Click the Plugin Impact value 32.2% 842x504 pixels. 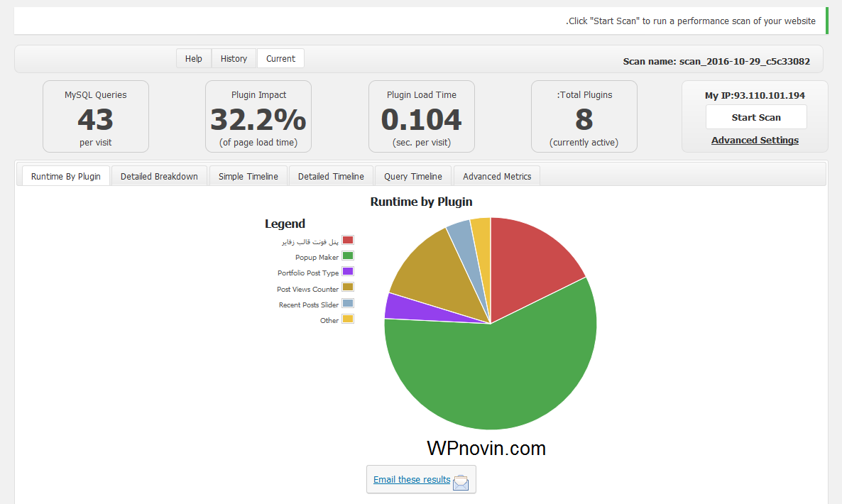pyautogui.click(x=258, y=119)
